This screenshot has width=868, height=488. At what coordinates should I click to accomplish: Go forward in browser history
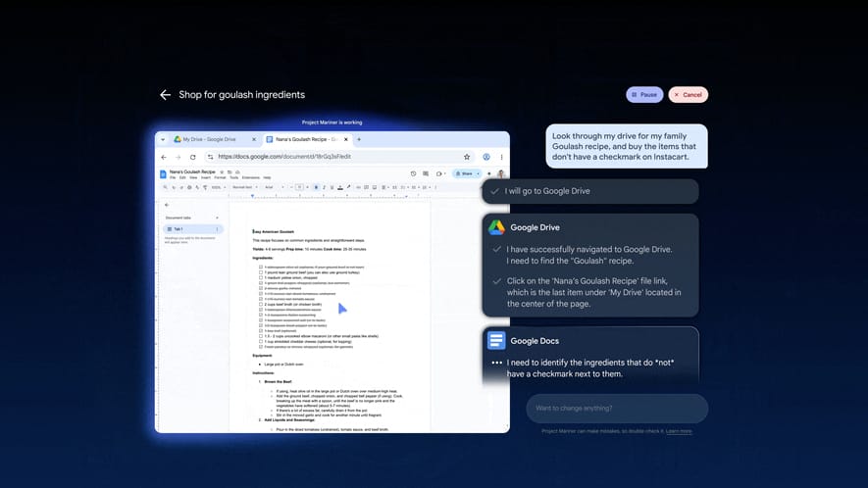179,157
